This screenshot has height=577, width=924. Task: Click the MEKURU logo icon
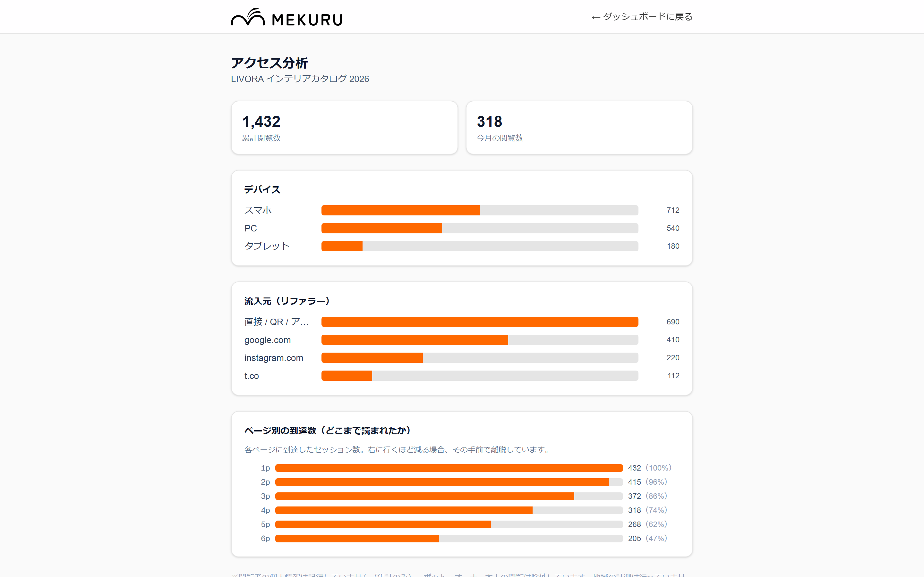248,17
